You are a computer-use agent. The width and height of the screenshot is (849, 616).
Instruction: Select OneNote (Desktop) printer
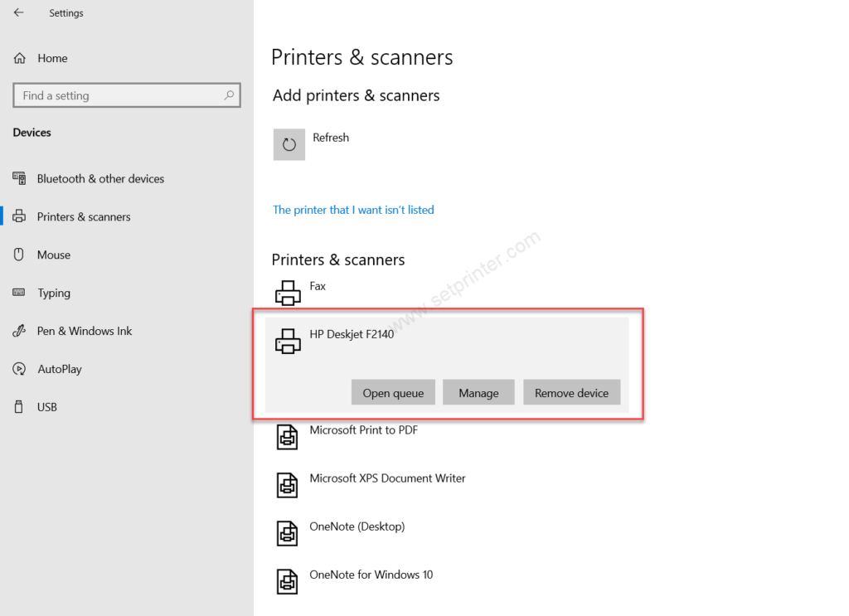click(357, 526)
